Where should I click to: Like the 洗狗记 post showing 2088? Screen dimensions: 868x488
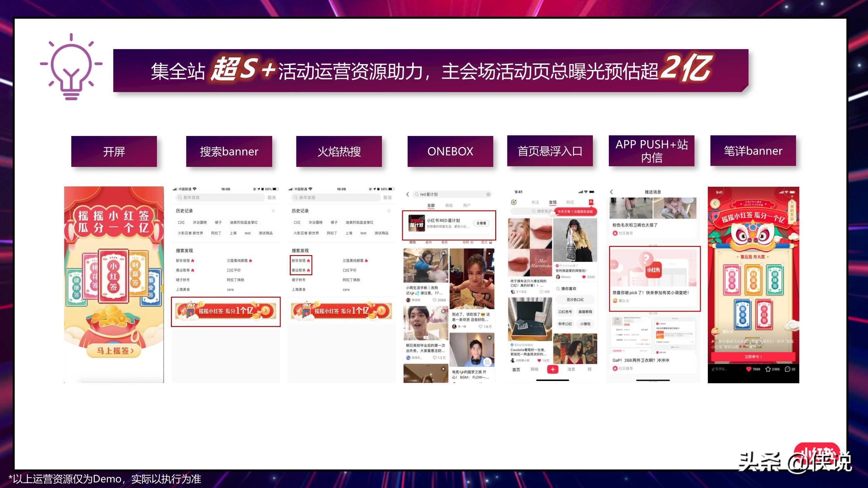tap(435, 300)
